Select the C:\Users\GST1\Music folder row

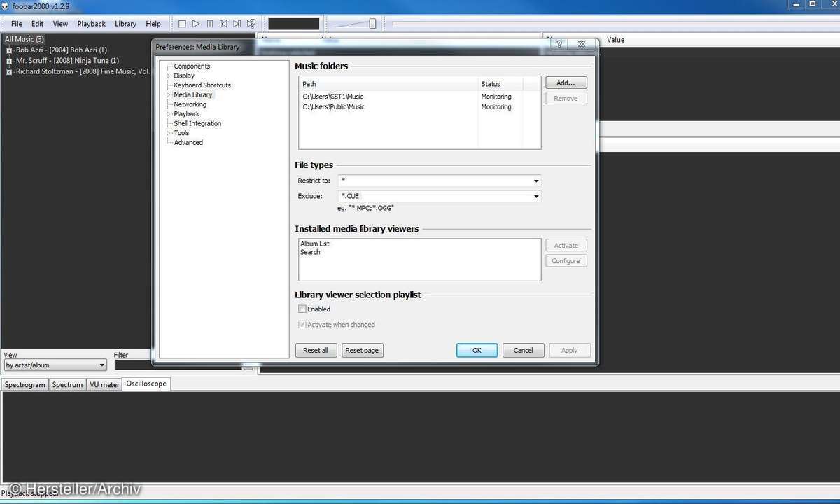[419, 97]
